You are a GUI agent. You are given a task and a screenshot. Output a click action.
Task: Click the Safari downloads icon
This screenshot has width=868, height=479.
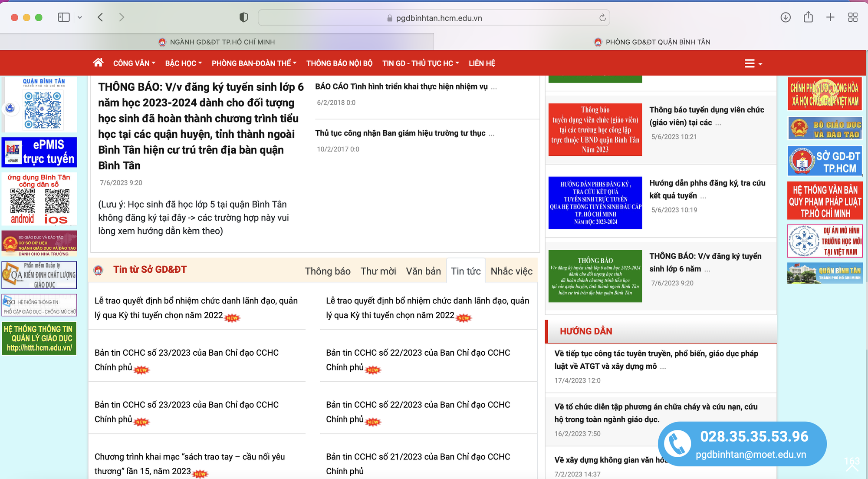[x=786, y=17]
